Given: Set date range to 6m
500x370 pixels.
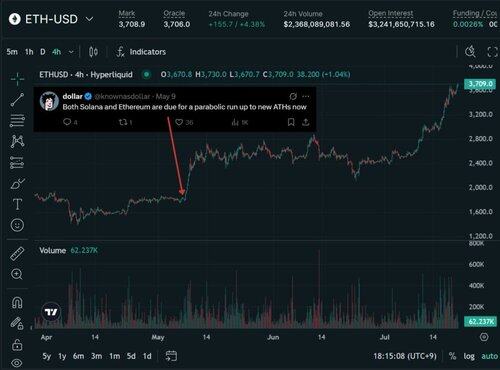Looking at the screenshot, I should tap(78, 356).
